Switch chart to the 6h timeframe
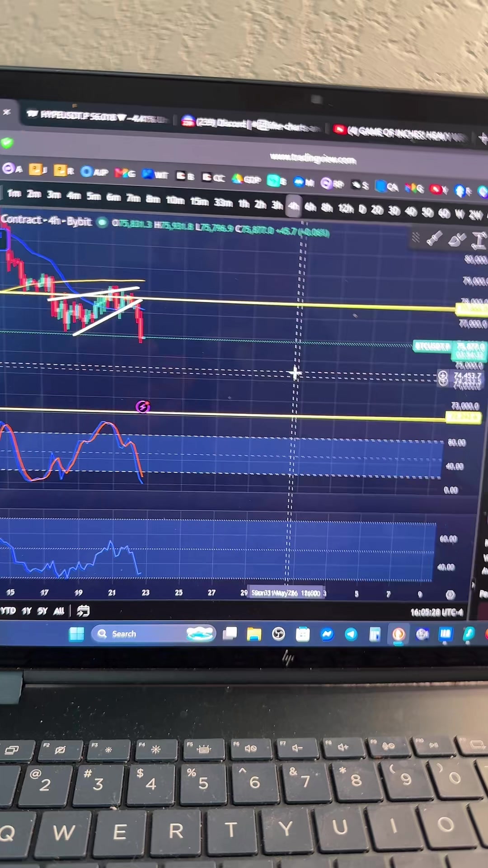488x868 pixels. [310, 207]
